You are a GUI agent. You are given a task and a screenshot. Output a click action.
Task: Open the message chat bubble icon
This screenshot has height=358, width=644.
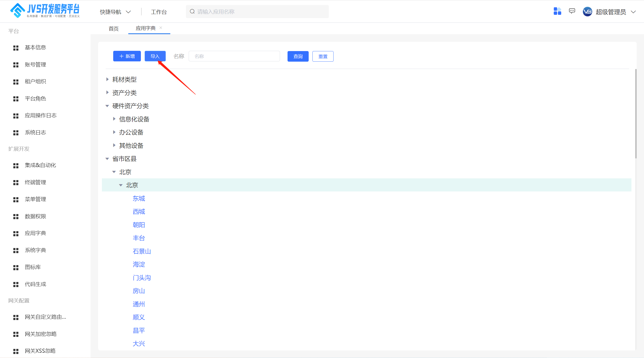tap(572, 11)
